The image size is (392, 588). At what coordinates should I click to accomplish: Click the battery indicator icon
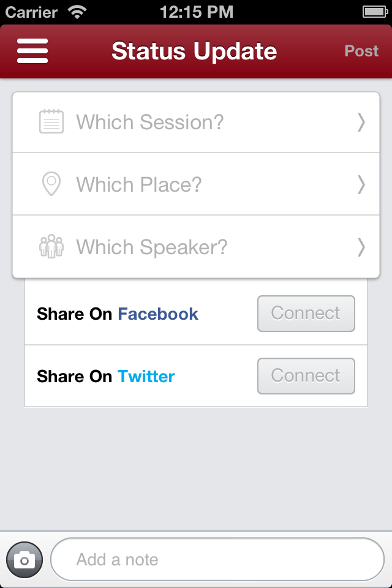click(x=375, y=12)
